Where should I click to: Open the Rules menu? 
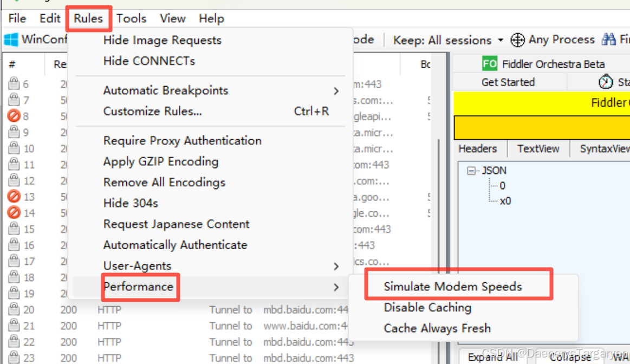pos(88,18)
